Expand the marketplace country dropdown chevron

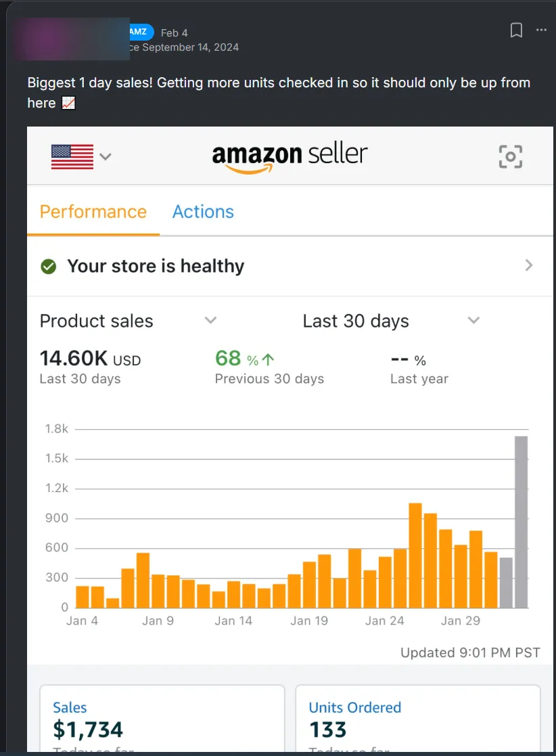pyautogui.click(x=105, y=157)
